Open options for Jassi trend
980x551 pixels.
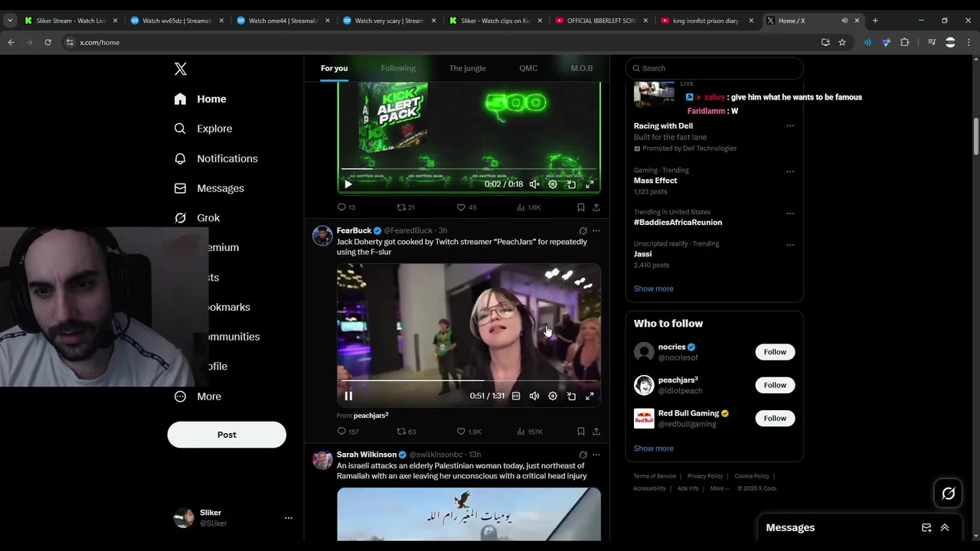(790, 245)
